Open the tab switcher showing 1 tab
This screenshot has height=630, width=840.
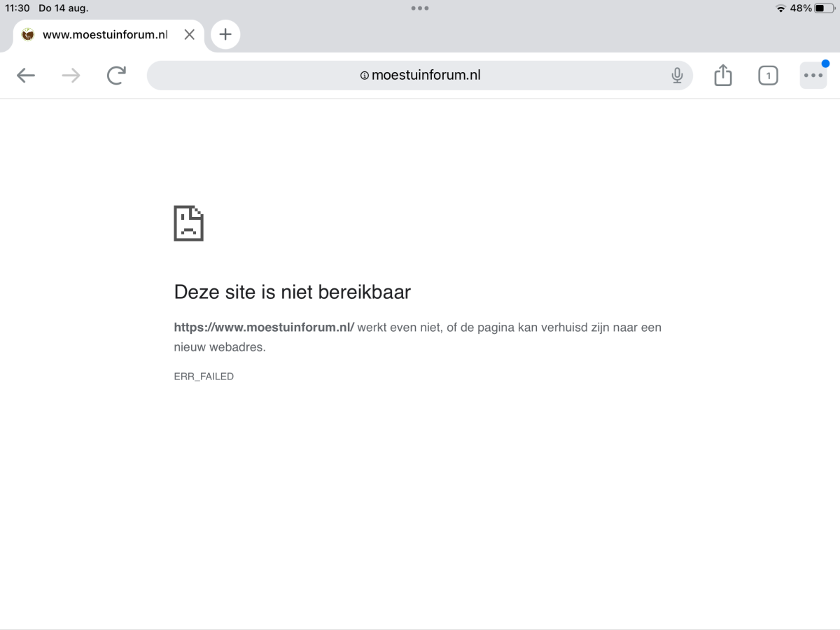tap(768, 76)
